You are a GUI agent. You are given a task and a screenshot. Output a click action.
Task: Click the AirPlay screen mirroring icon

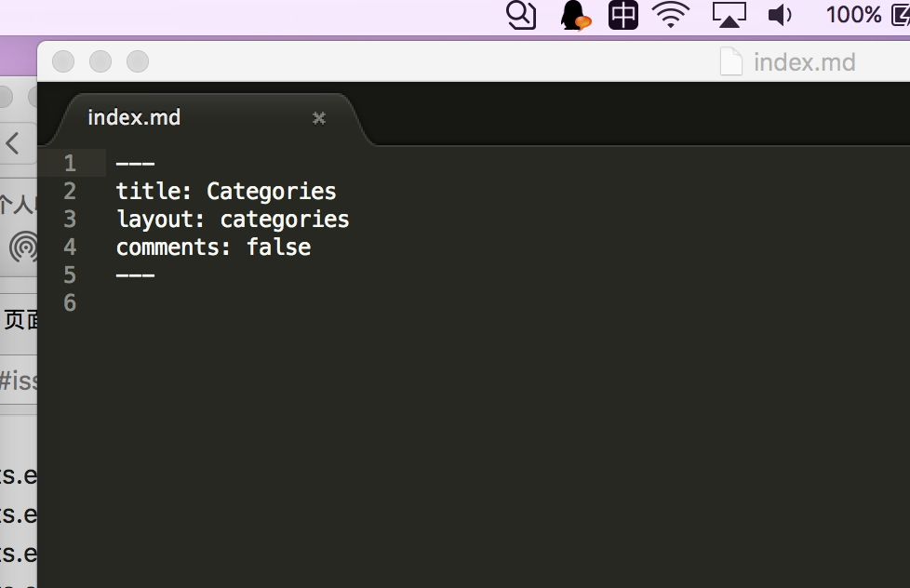point(729,15)
